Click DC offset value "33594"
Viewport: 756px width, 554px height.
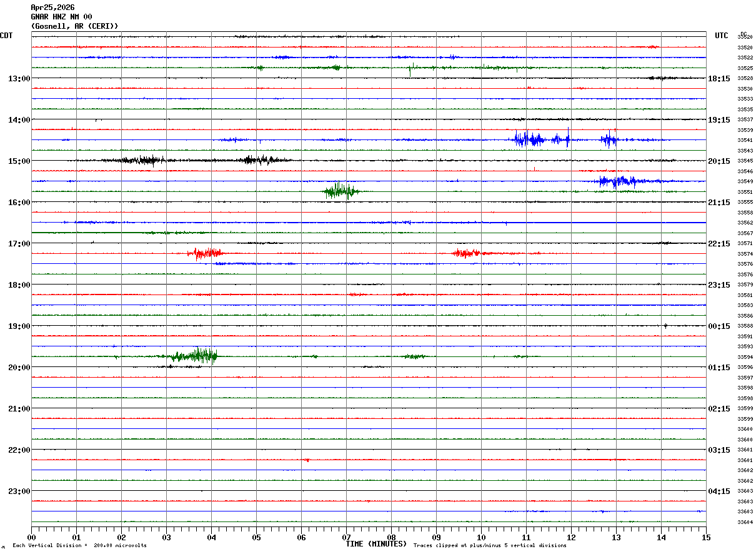(745, 357)
